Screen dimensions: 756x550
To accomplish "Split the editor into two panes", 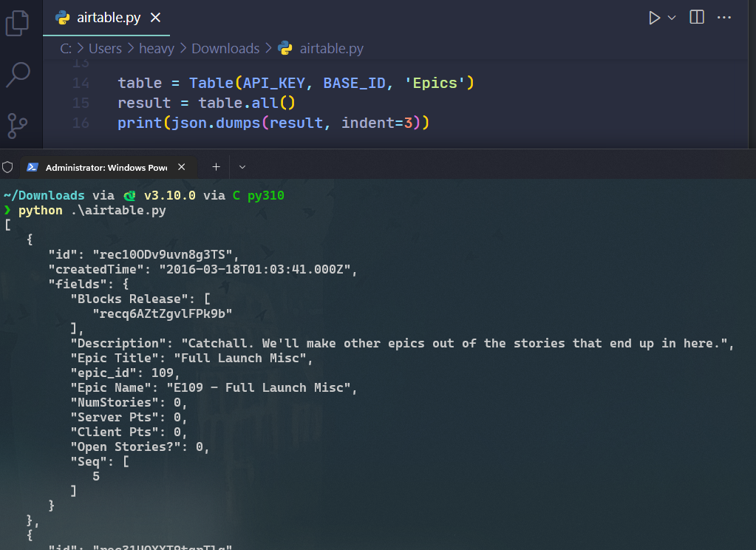I will pos(695,17).
